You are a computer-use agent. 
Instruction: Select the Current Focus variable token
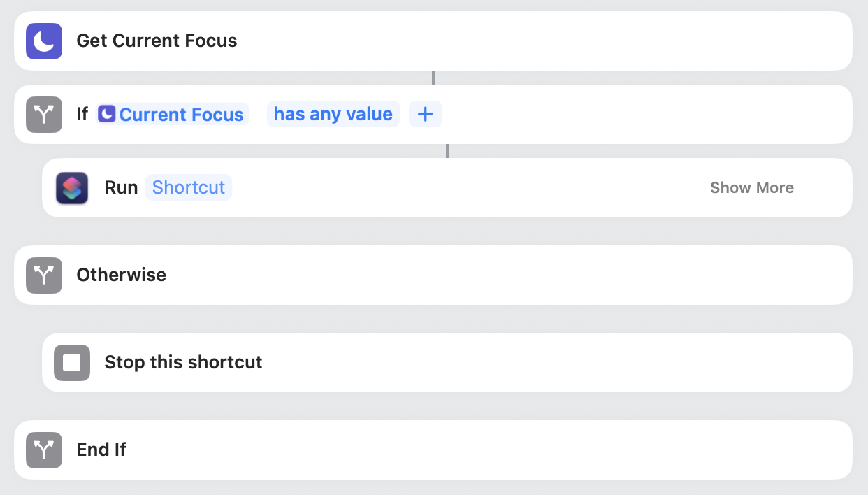(x=180, y=115)
